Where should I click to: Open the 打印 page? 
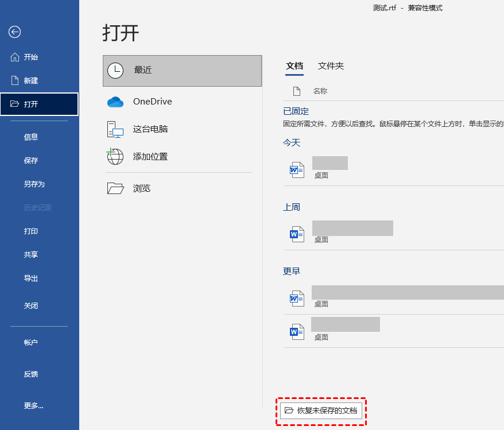point(31,231)
